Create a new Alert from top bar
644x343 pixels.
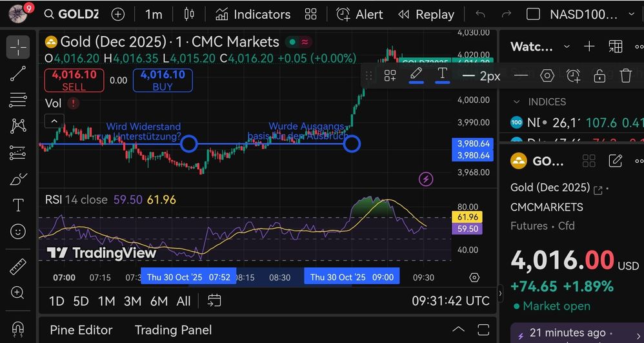(x=359, y=14)
